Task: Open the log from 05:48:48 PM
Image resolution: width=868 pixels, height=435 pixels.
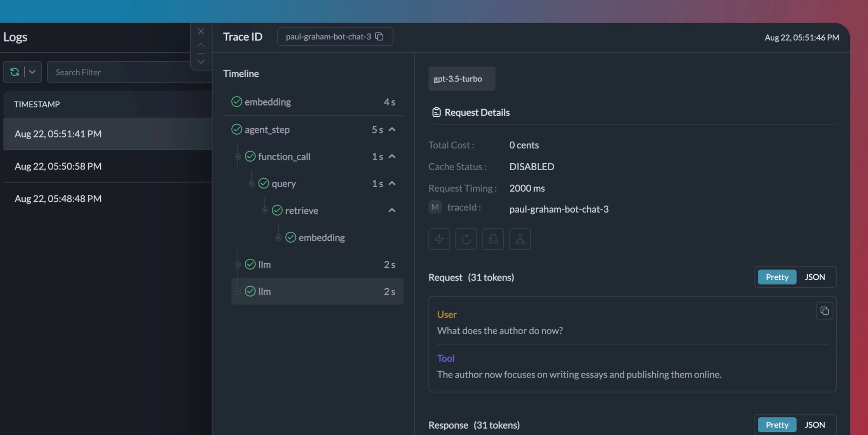Action: point(107,199)
